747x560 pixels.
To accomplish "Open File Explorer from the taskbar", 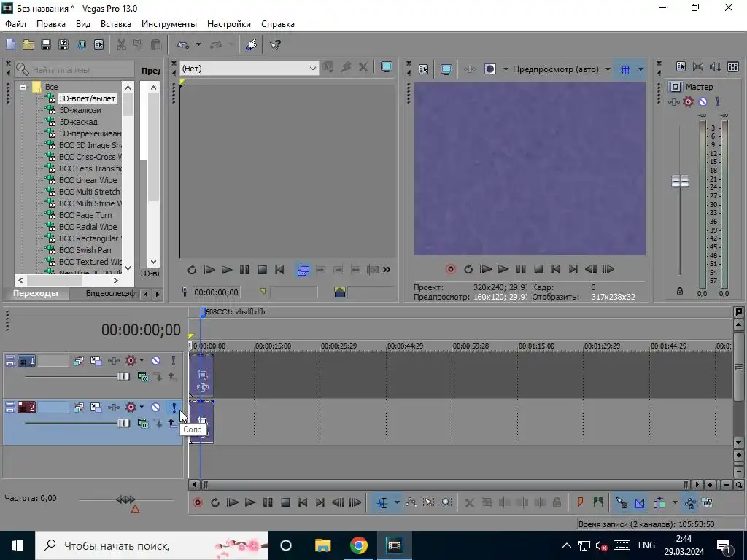I will point(322,545).
